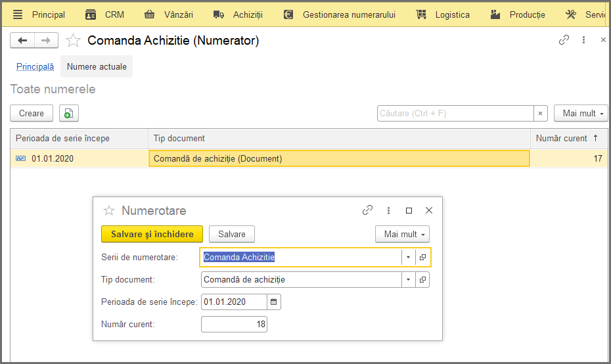Edit the Număr curent field value 18
Viewport: 611px width, 364px height.
(234, 324)
